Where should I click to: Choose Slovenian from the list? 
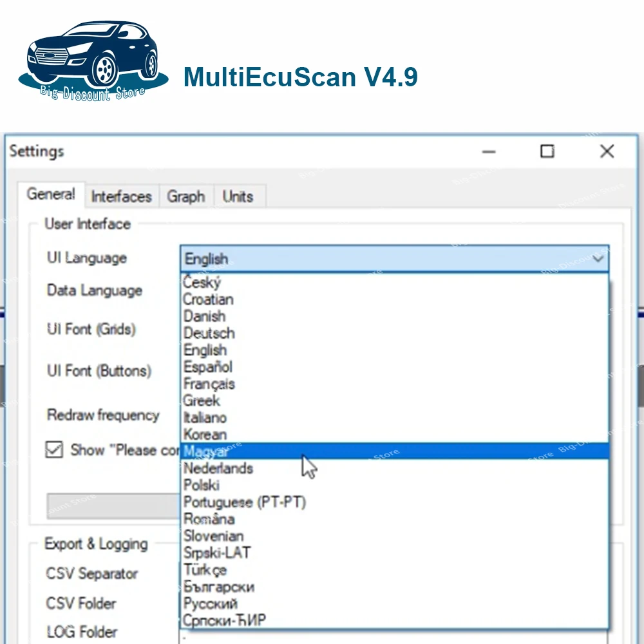click(x=394, y=536)
